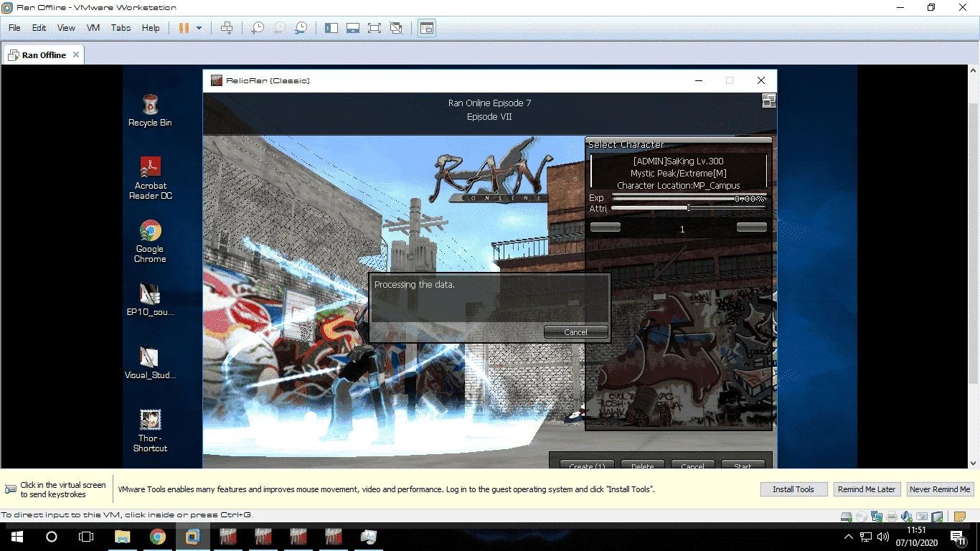Click the hard disk status icon
The width and height of the screenshot is (980, 551).
[x=847, y=516]
